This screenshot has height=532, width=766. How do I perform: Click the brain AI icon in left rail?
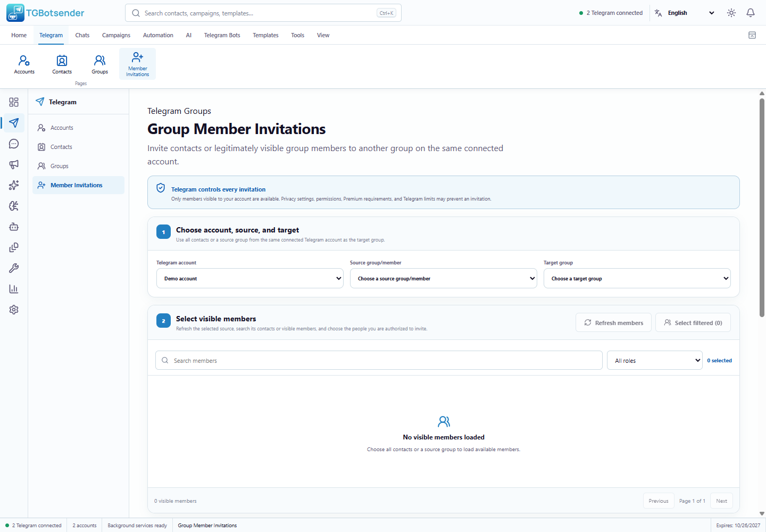14,206
